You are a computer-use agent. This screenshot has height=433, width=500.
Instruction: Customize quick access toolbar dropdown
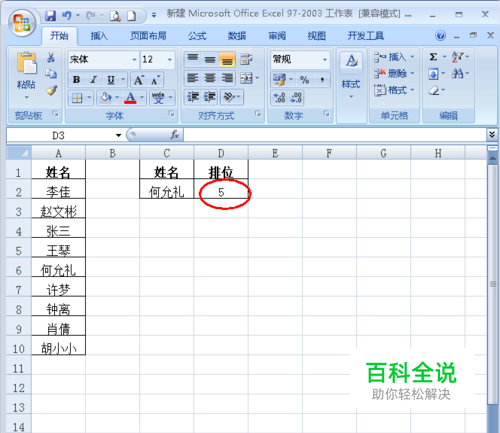(x=154, y=15)
